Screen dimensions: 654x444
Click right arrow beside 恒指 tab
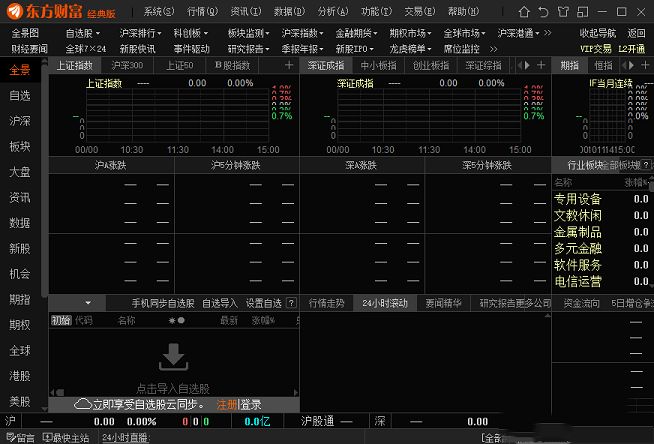click(x=631, y=65)
